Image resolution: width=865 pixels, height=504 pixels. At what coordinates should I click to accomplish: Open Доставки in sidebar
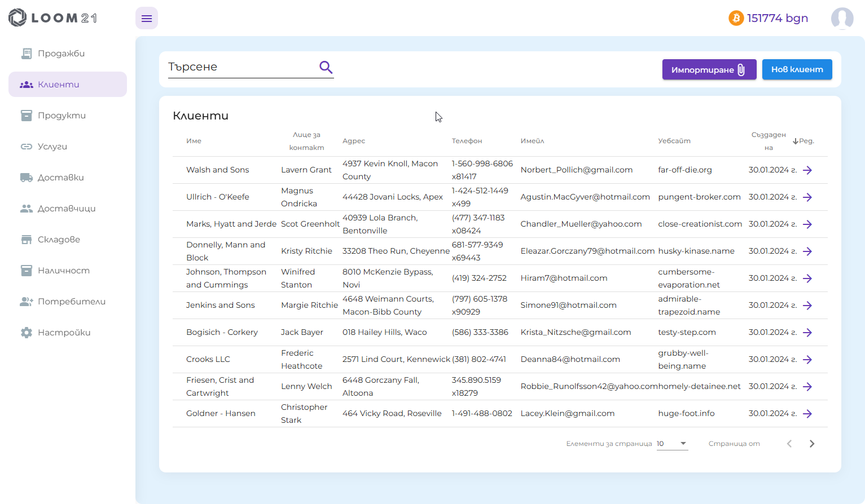pyautogui.click(x=68, y=178)
